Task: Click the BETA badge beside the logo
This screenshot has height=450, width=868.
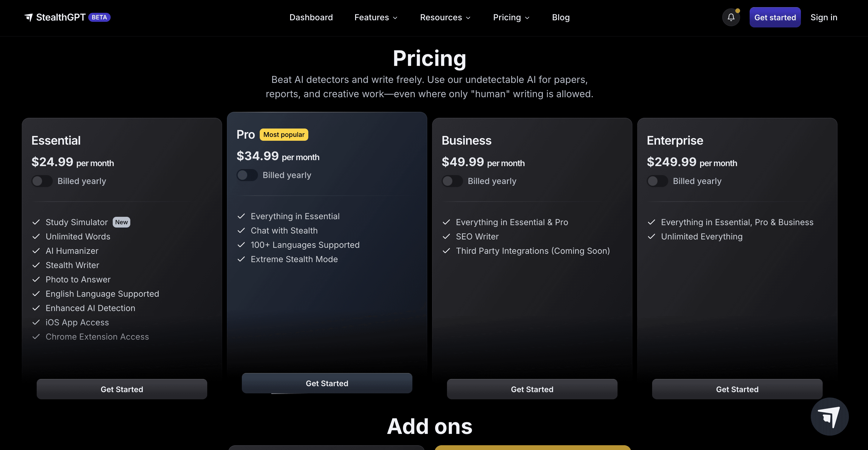Action: [99, 17]
